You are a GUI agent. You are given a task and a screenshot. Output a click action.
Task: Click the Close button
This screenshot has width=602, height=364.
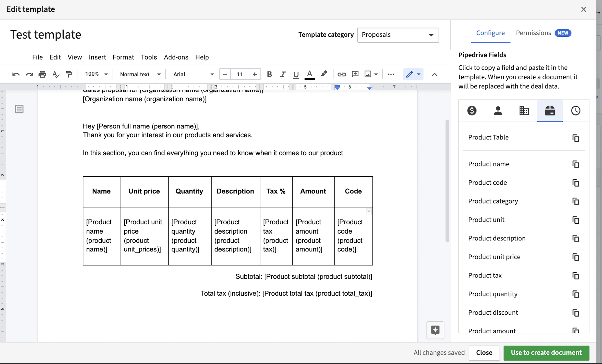click(484, 353)
